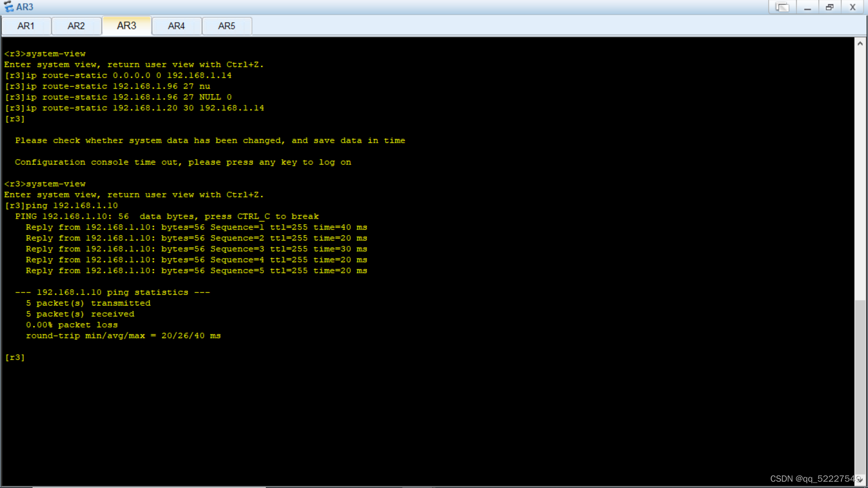Click the console time out message line
This screenshot has height=488, width=868.
point(183,162)
